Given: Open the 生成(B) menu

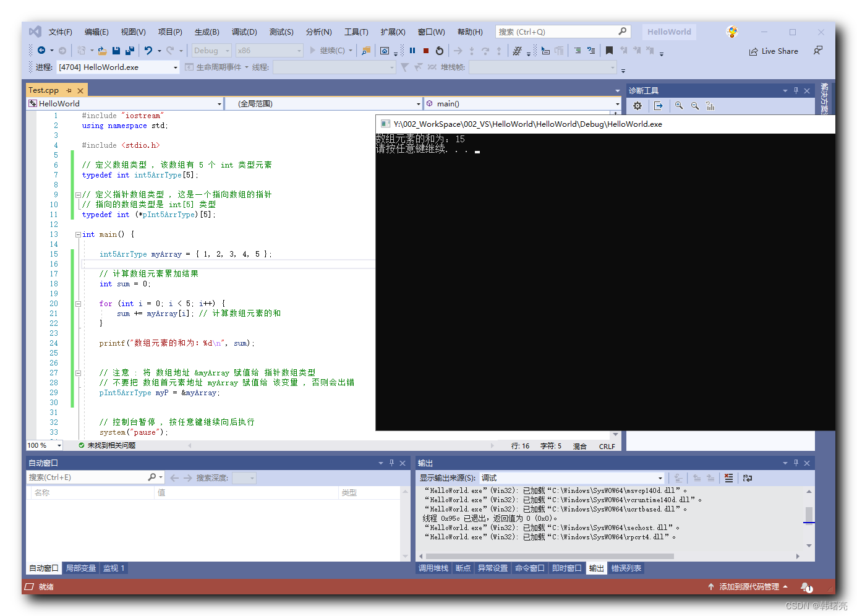Looking at the screenshot, I should pos(207,32).
